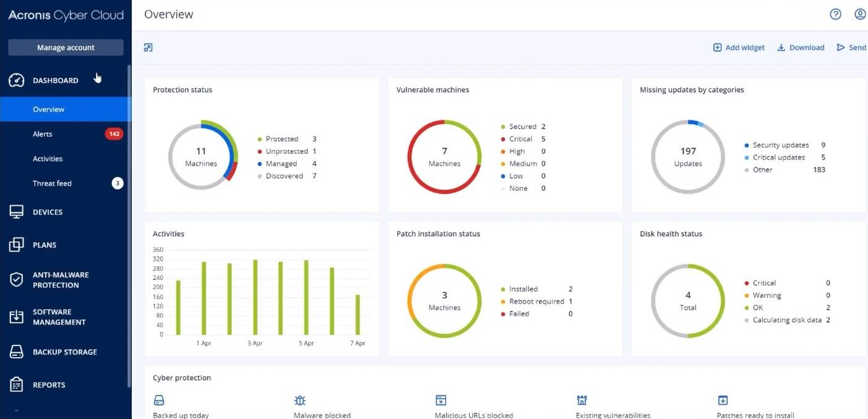The width and height of the screenshot is (868, 419).
Task: Click the Backup Storage icon
Action: [17, 351]
